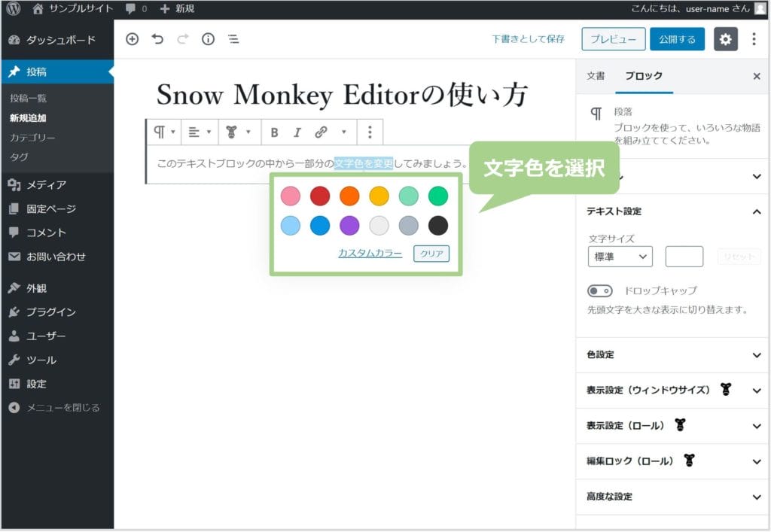The width and height of the screenshot is (771, 532).
Task: Close the settings sidebar
Action: [x=757, y=76]
